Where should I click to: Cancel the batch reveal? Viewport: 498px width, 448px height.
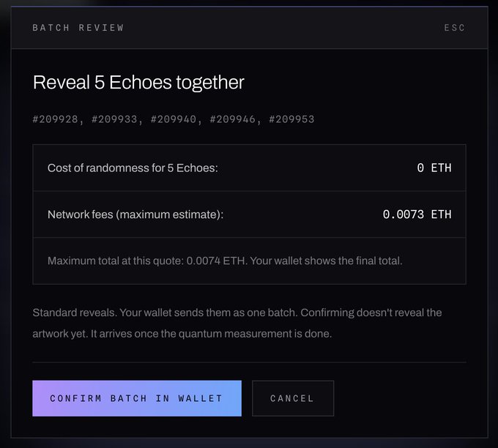pos(293,398)
